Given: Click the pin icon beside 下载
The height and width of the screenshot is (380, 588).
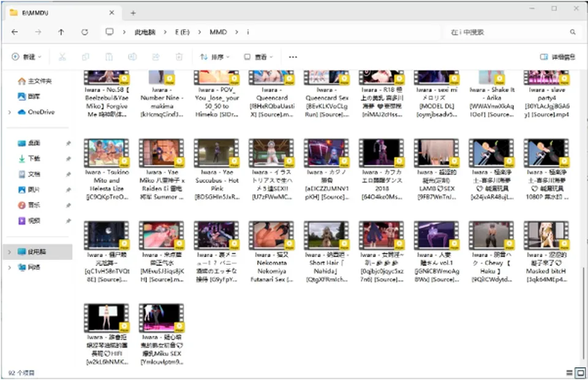Looking at the screenshot, I should (68, 159).
